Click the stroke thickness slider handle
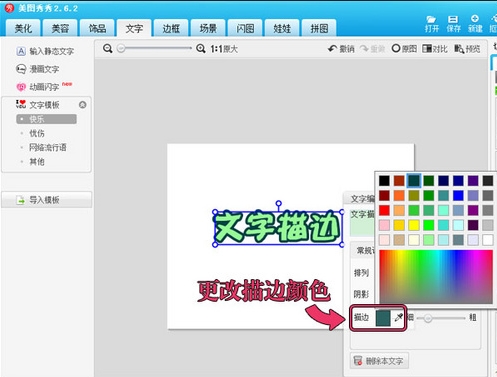Screen dimensions: 497x377 point(428,318)
